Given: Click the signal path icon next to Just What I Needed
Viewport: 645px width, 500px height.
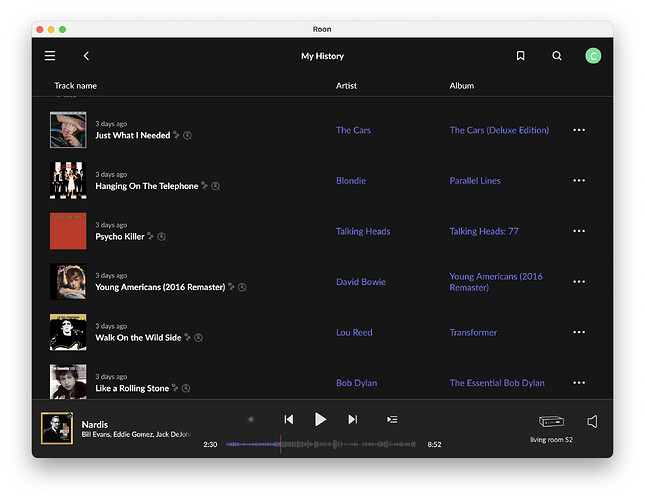Looking at the screenshot, I should coord(176,134).
